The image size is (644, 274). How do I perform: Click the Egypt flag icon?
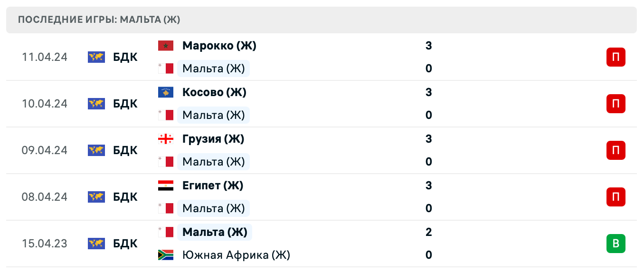(165, 186)
